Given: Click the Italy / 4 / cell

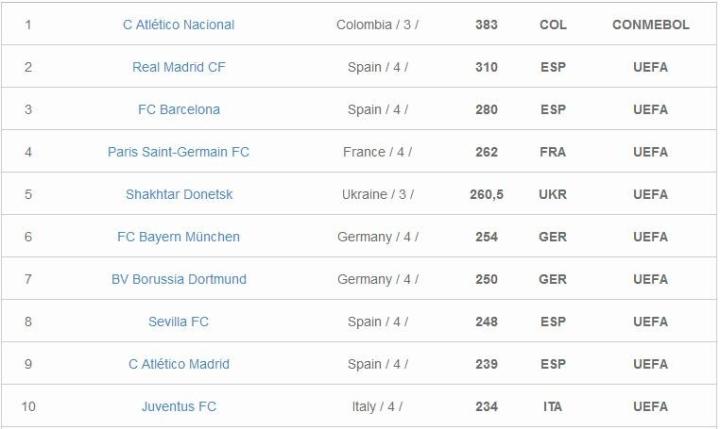Looking at the screenshot, I should point(377,407).
